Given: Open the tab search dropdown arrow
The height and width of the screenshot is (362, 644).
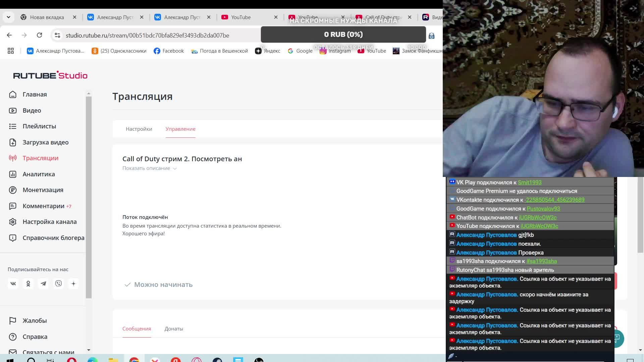Looking at the screenshot, I should coord(8,17).
